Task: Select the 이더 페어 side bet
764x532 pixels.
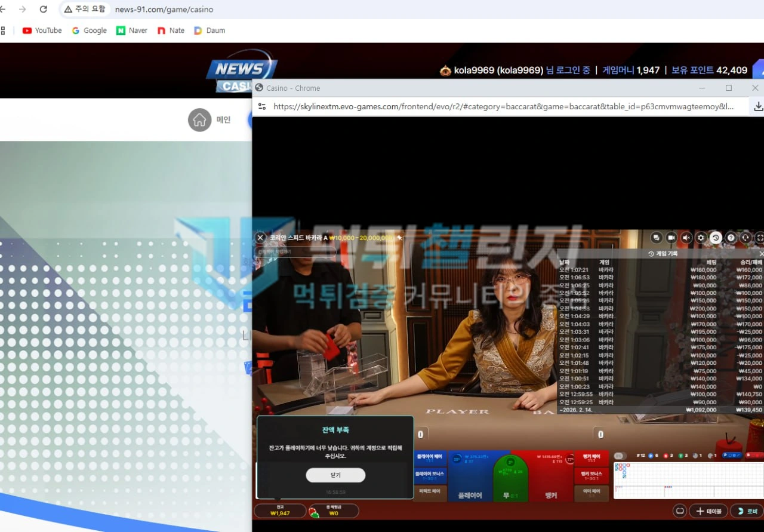Action: tap(592, 493)
